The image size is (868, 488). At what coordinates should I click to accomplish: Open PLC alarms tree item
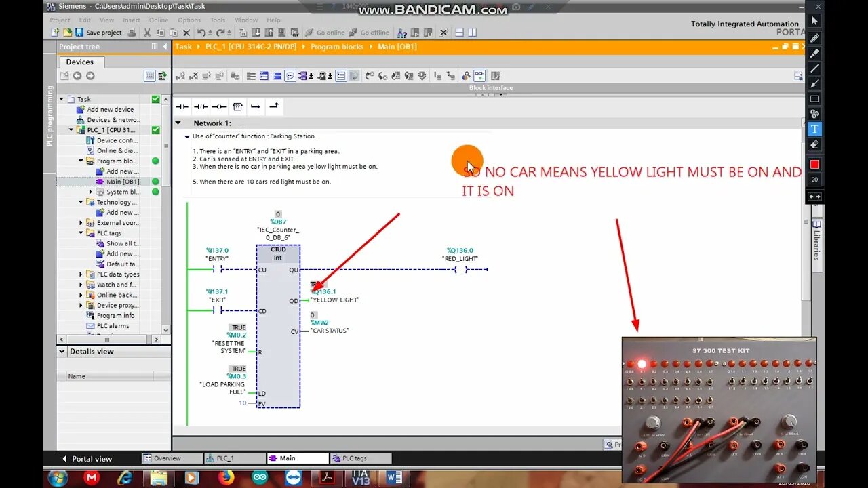pyautogui.click(x=113, y=326)
